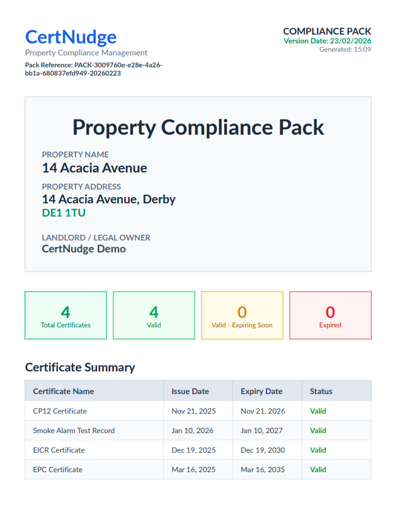The width and height of the screenshot is (395, 532).
Task: Click expiry date Mar 16, 2035
Action: click(263, 470)
